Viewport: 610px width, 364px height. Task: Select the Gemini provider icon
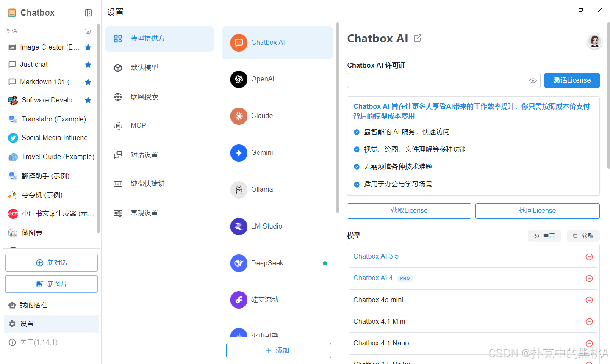coord(239,153)
